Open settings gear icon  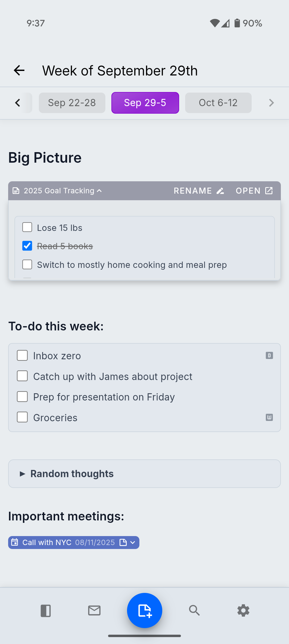[243, 611]
